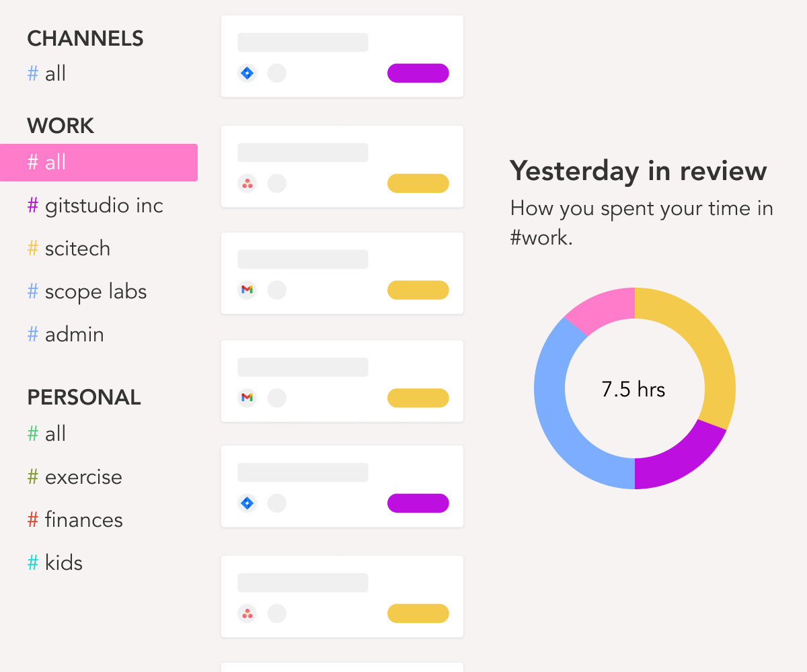Expand the CHANNELS section header
The width and height of the screenshot is (807, 672).
85,38
